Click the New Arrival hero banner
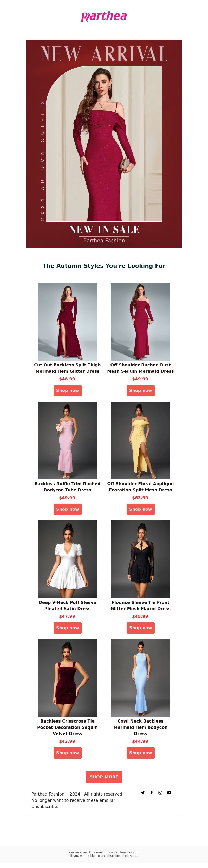The width and height of the screenshot is (208, 868). click(x=104, y=144)
